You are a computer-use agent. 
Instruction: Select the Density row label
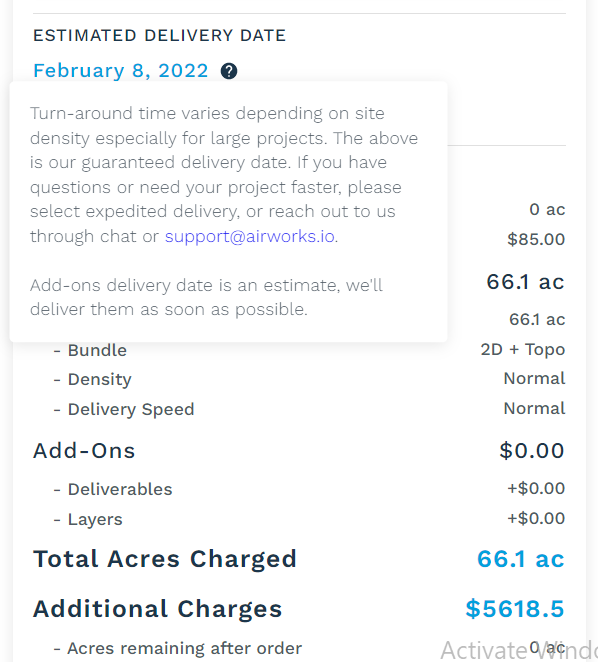pyautogui.click(x=100, y=380)
